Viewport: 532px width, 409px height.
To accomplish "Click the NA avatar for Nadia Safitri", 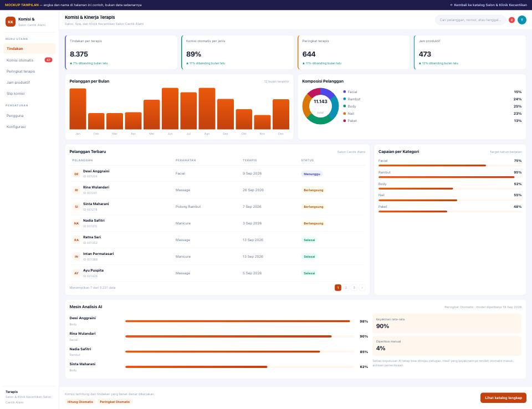I will tap(76, 223).
